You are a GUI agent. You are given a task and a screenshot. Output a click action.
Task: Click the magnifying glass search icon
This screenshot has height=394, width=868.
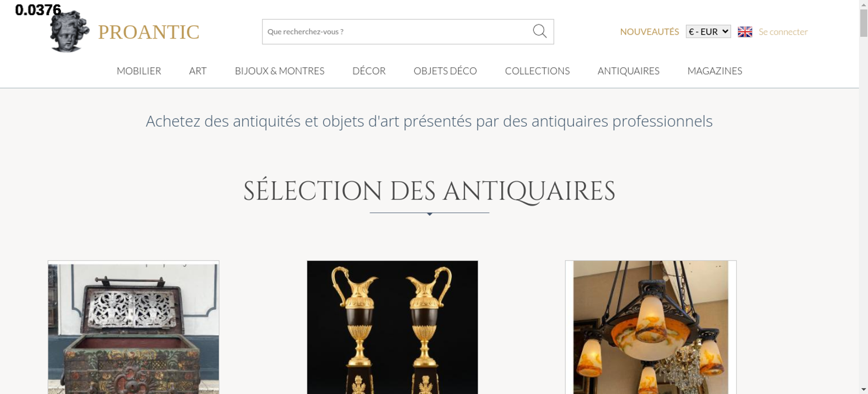pos(539,31)
